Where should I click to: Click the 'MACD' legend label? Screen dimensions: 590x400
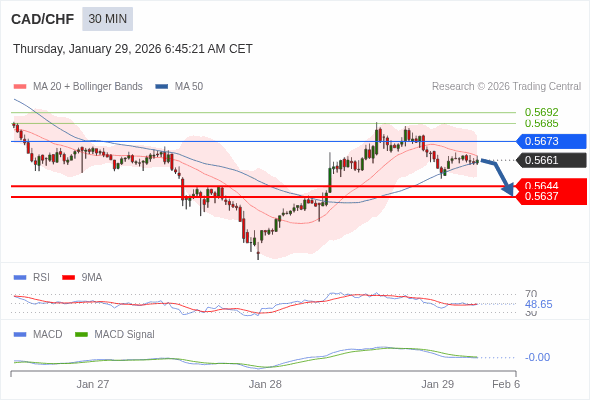click(48, 335)
